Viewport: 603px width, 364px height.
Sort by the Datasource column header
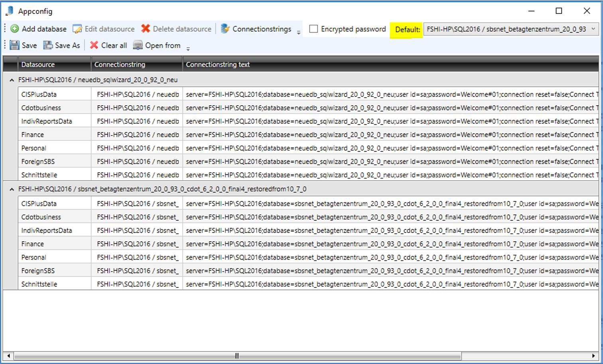coord(55,64)
